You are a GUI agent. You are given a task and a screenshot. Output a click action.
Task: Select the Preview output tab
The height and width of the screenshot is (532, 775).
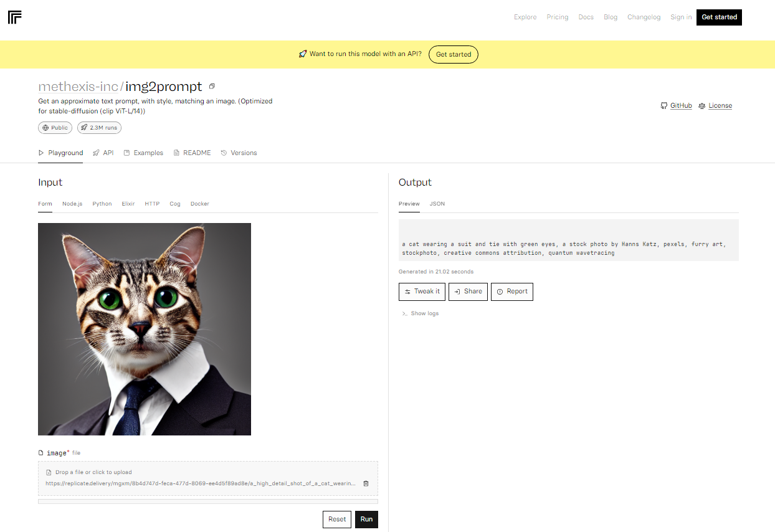[409, 204]
